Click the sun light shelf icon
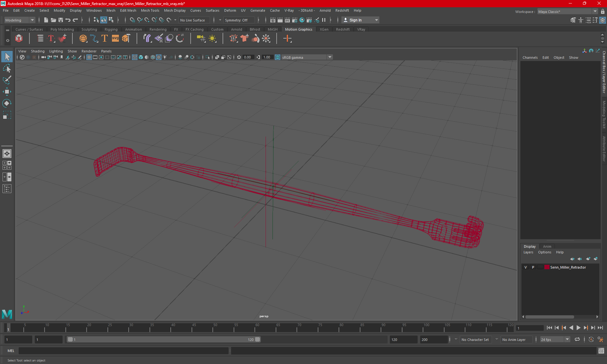607x364 pixels. (x=212, y=39)
